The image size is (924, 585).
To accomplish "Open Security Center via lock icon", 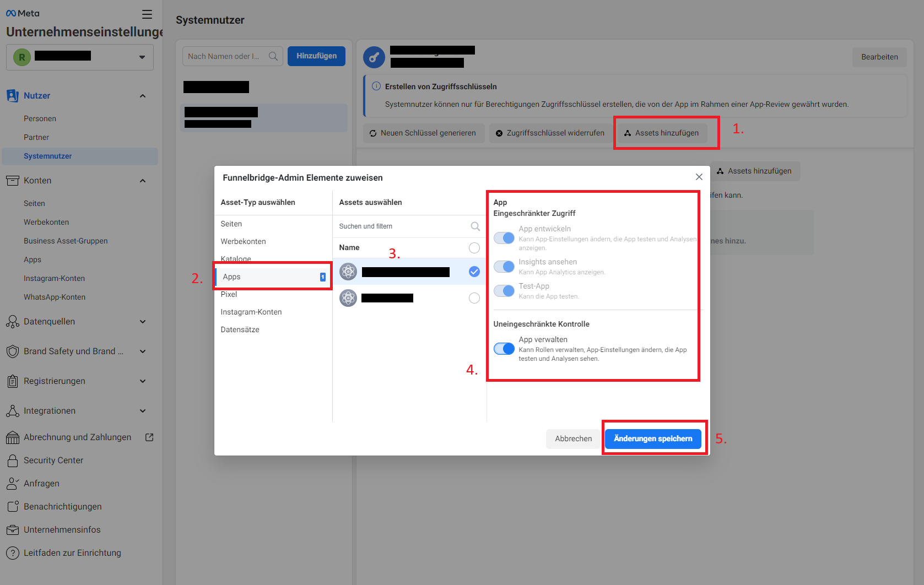I will [x=13, y=461].
